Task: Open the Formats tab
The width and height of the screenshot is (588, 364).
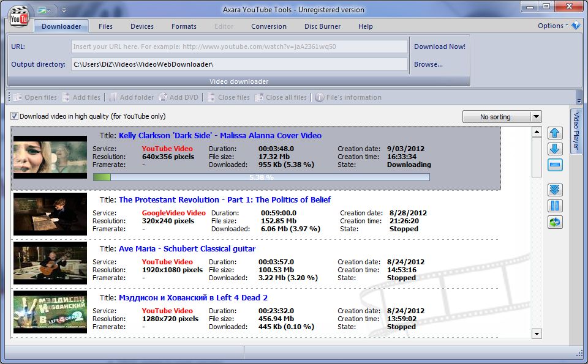Action: (184, 26)
